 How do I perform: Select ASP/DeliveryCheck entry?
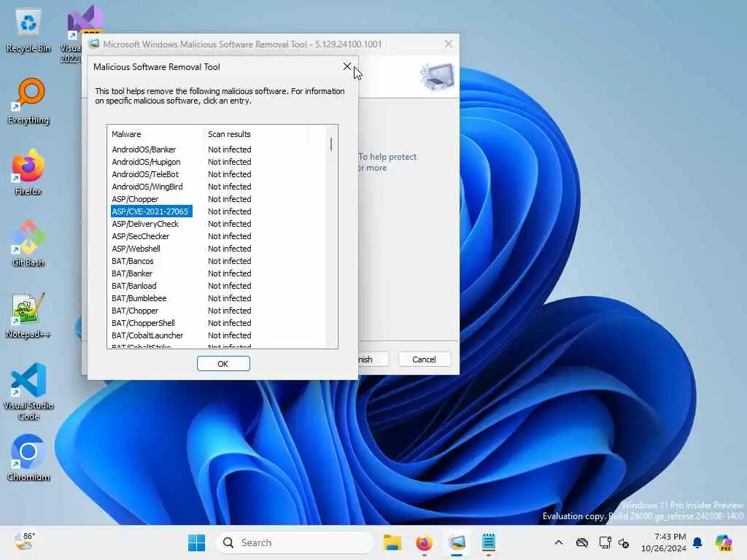[145, 224]
